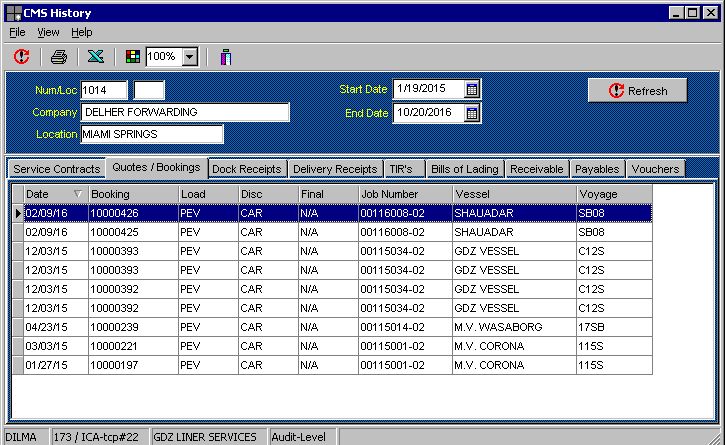Click the exit door icon in toolbar

pyautogui.click(x=226, y=57)
